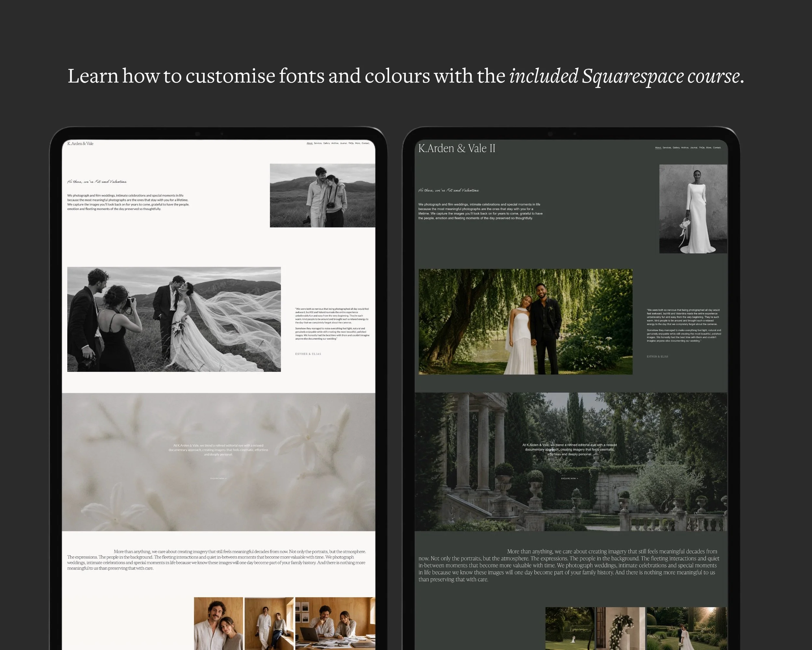Open FAQs link on the white tablet site

click(x=351, y=143)
